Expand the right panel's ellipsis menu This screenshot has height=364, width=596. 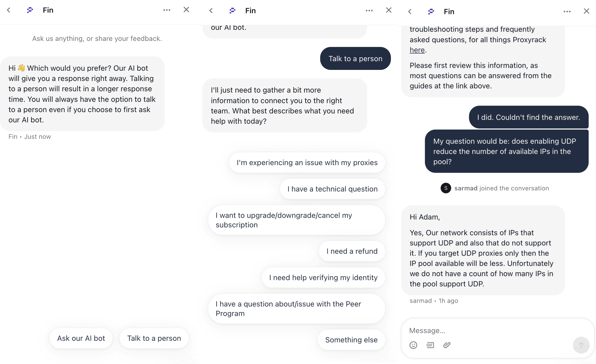click(x=567, y=12)
